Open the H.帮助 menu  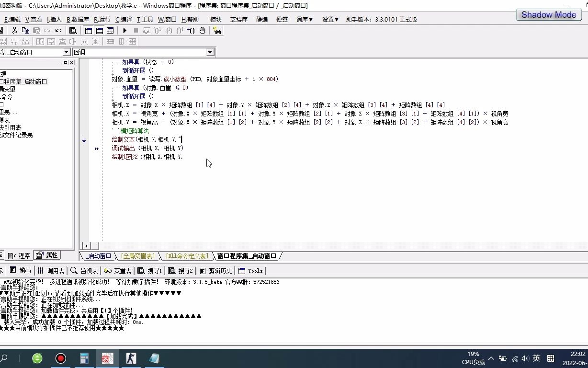pyautogui.click(x=190, y=20)
